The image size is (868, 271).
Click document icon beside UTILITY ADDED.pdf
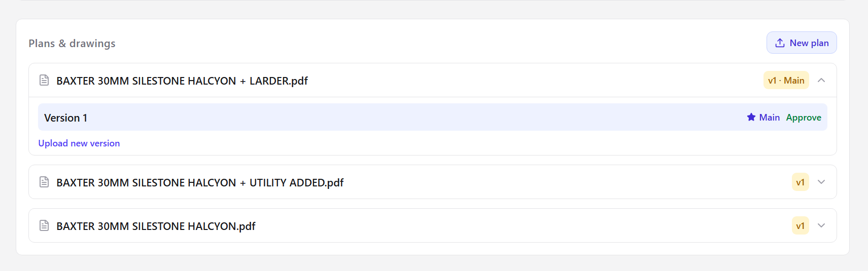[44, 182]
